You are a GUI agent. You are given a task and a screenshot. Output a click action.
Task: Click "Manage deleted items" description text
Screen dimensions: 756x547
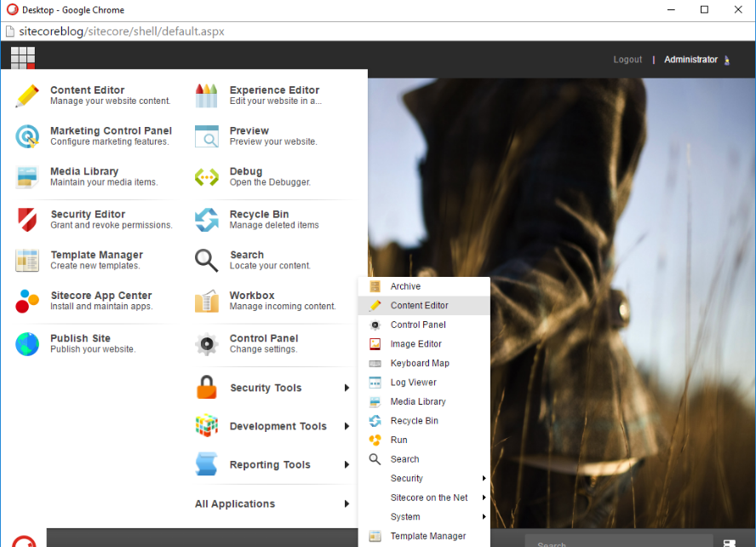pos(274,225)
